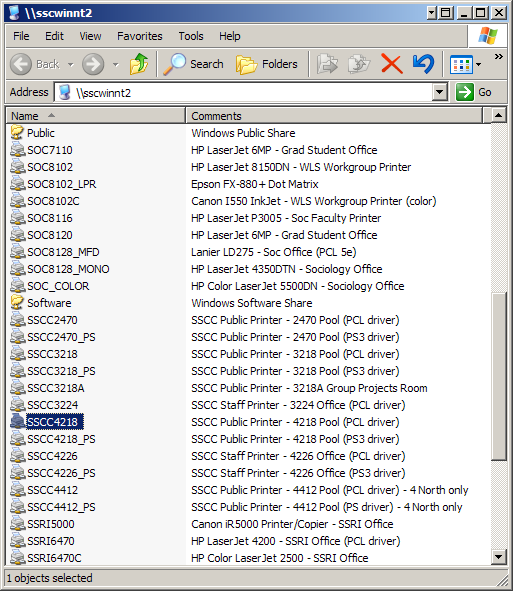
Task: Click the computer icon in address bar
Action: [x=65, y=92]
